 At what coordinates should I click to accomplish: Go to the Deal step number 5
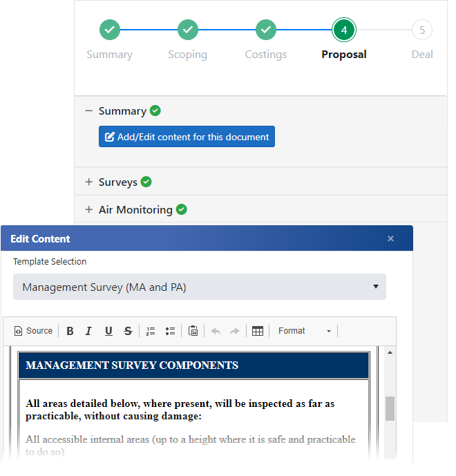[x=422, y=30]
